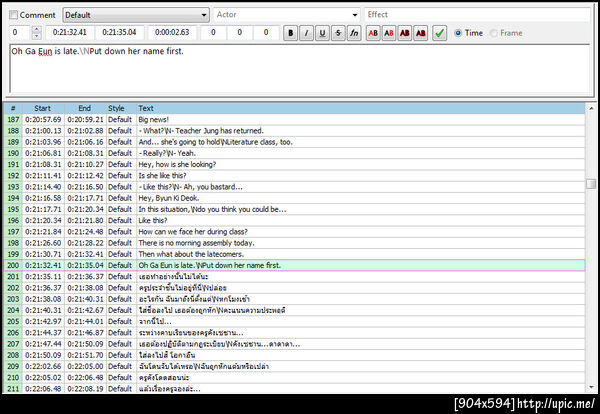Select row 189 about Literature class
Image resolution: width=600 pixels, height=414 pixels.
tap(294, 142)
